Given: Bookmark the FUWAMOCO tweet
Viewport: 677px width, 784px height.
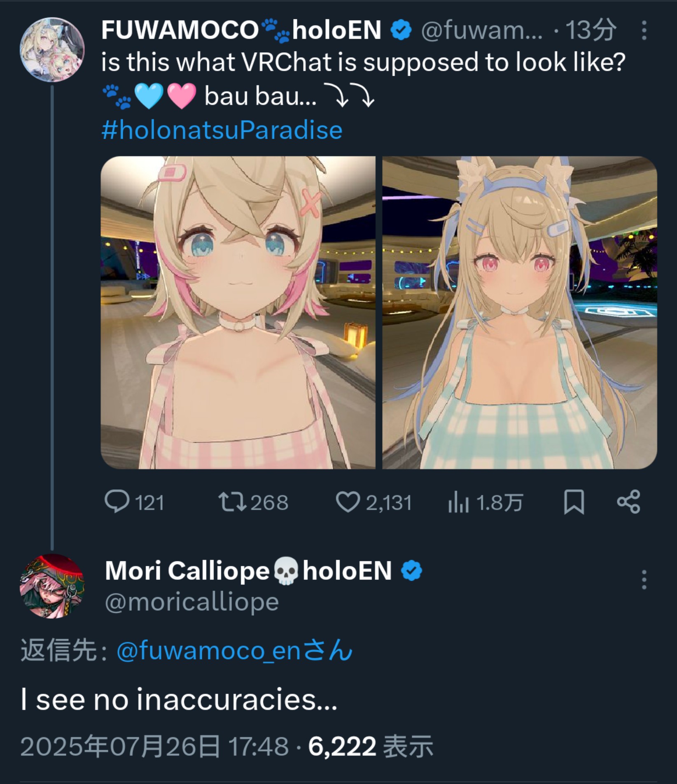Looking at the screenshot, I should click(574, 502).
